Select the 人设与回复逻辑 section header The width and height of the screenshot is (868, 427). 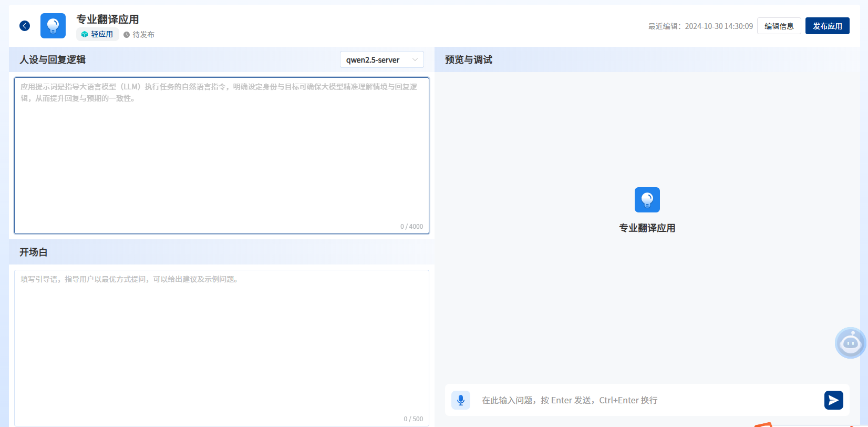pos(53,60)
